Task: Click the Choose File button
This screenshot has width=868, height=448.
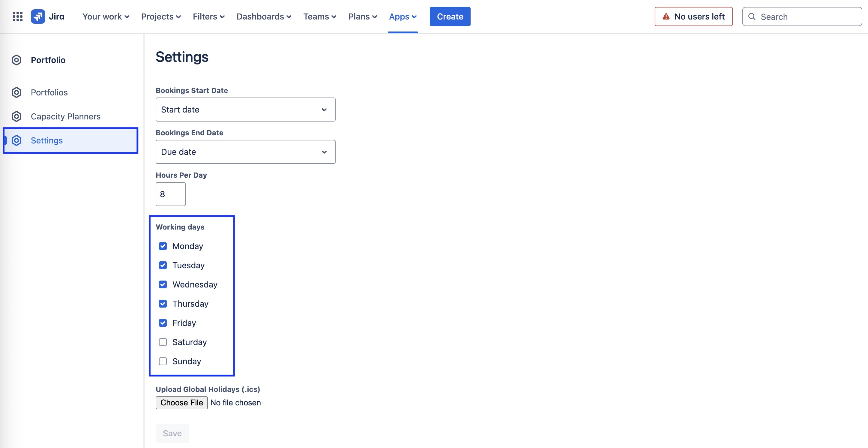Action: click(x=182, y=403)
